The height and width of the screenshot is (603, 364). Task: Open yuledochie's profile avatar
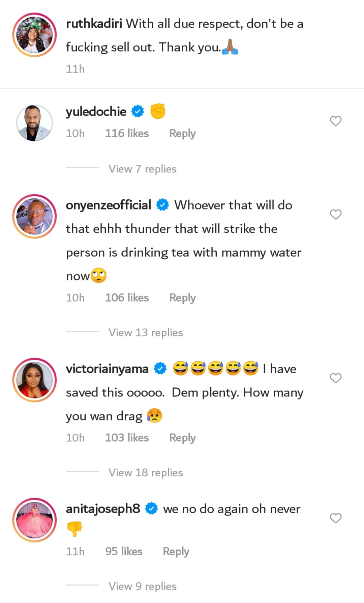34,122
